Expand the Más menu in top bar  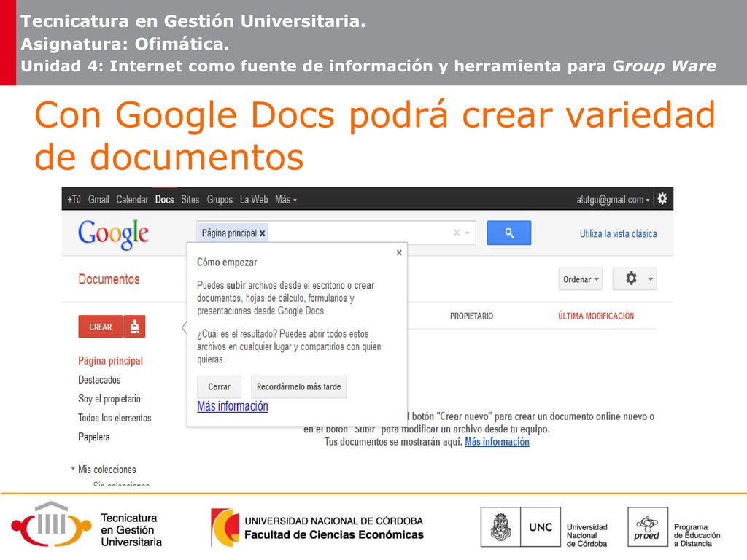(286, 200)
